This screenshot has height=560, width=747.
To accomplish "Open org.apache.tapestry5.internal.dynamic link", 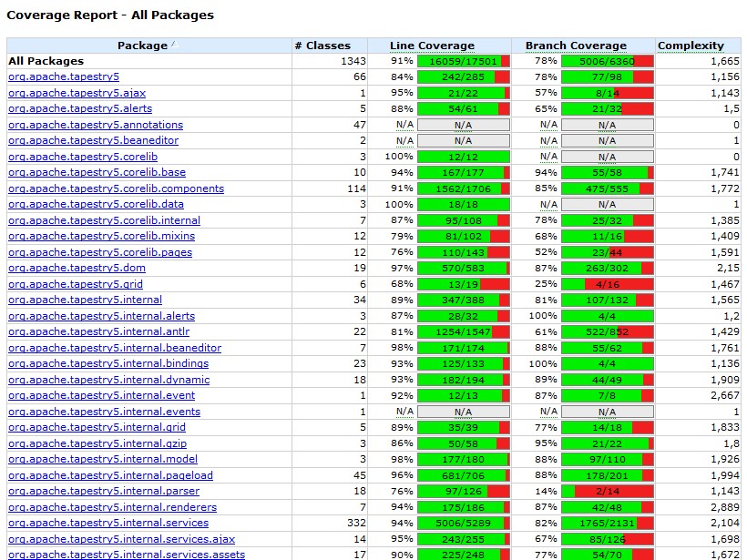I will pos(108,380).
